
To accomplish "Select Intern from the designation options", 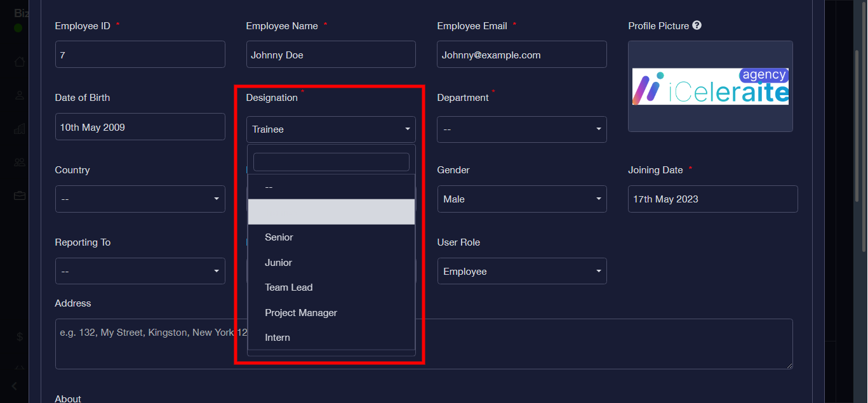I will click(x=277, y=338).
